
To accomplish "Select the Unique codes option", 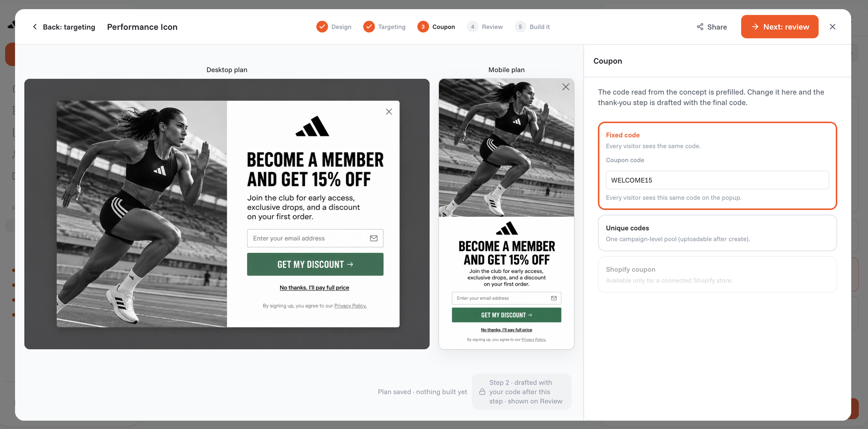I will point(717,233).
